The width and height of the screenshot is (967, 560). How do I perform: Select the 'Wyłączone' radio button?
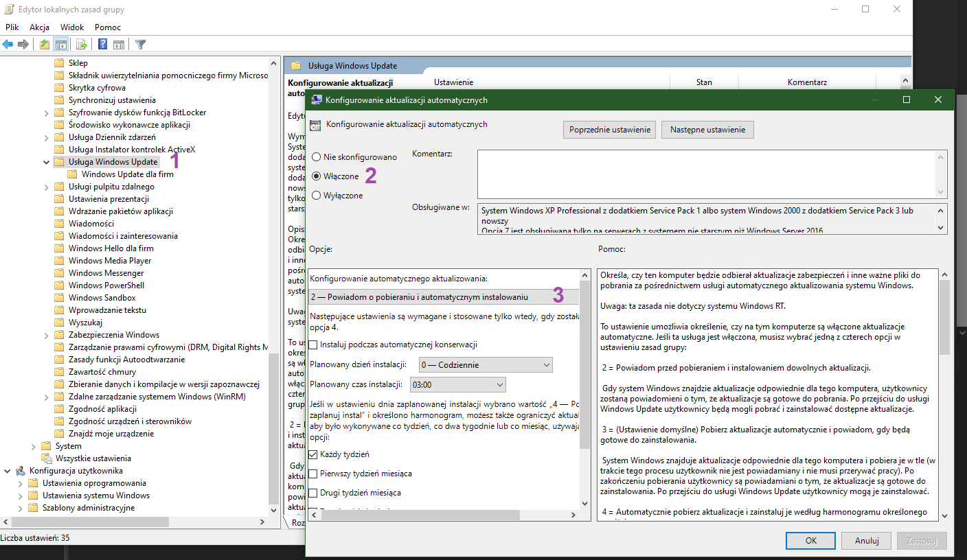coord(316,196)
